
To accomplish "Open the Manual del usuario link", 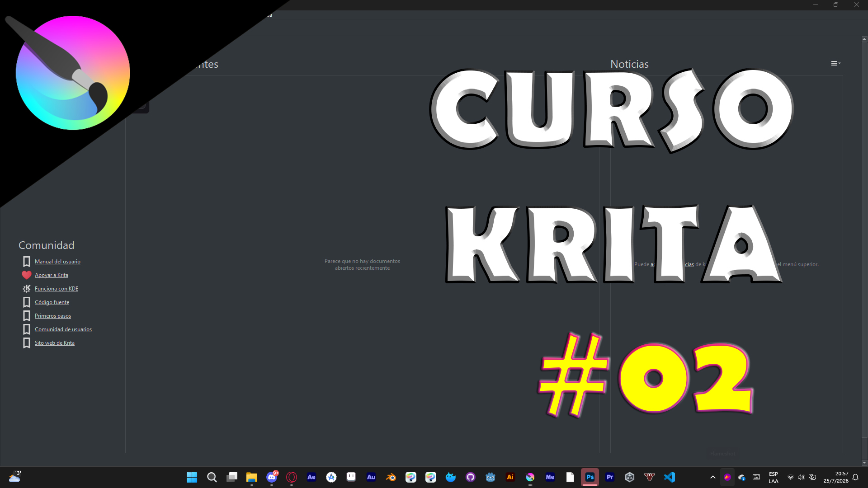I will point(57,262).
